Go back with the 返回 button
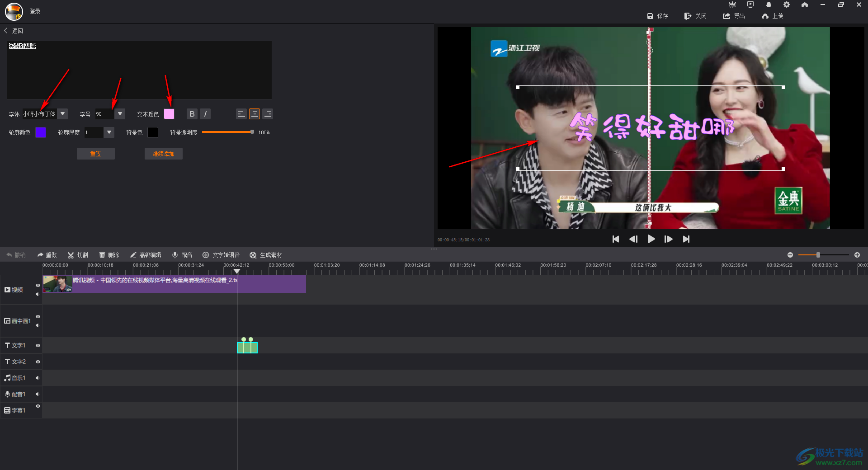The height and width of the screenshot is (470, 868). 14,31
